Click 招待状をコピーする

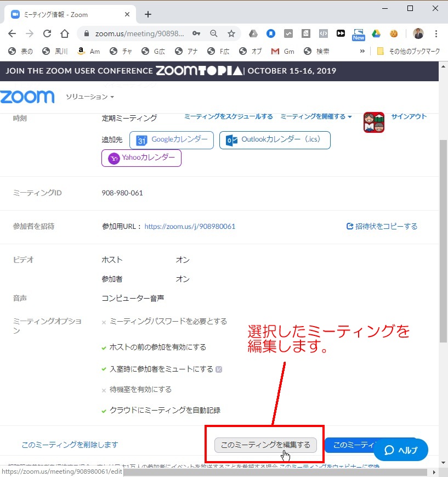[x=382, y=226]
